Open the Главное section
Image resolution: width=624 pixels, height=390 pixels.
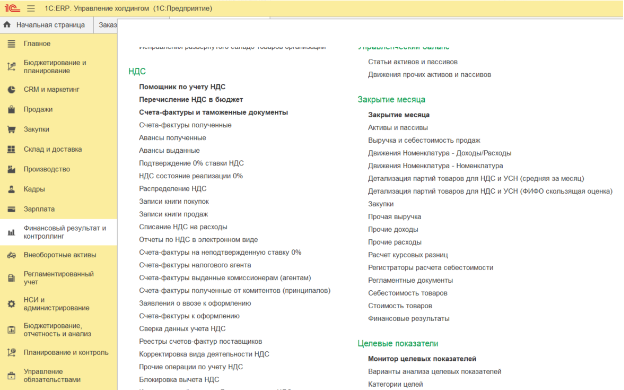pos(37,44)
